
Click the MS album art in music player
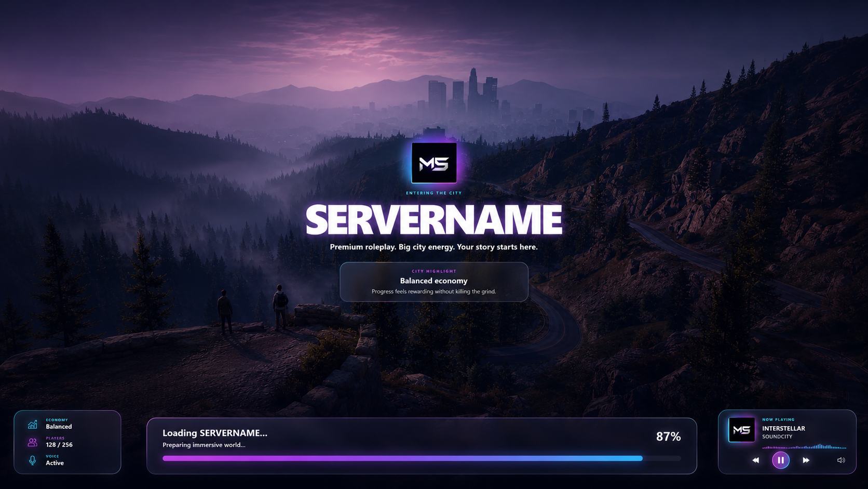741,430
